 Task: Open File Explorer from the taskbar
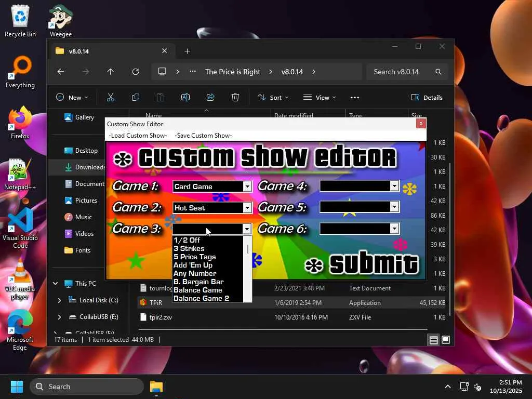[156, 387]
